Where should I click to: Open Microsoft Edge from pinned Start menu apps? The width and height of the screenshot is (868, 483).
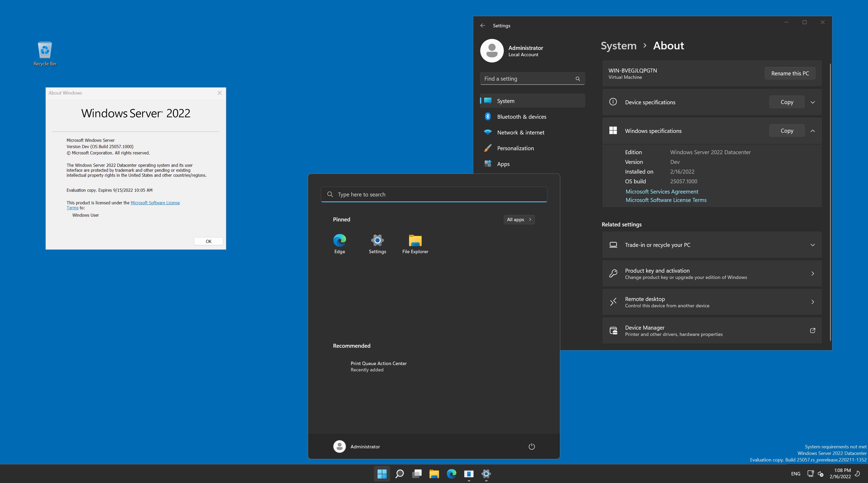(339, 241)
